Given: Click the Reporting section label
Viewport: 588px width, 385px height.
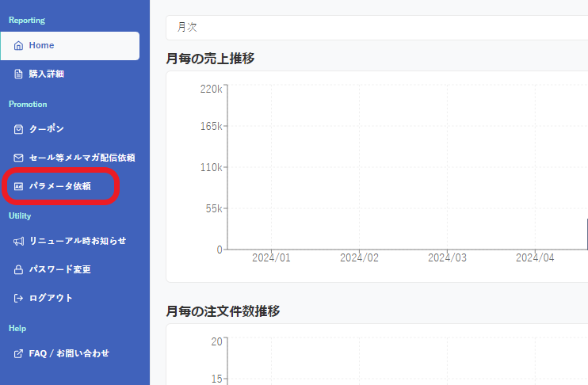Looking at the screenshot, I should [x=27, y=21].
